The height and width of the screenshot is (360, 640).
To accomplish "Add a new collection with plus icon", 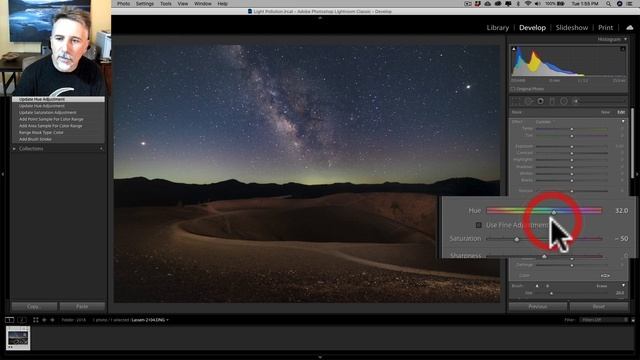I will [101, 149].
